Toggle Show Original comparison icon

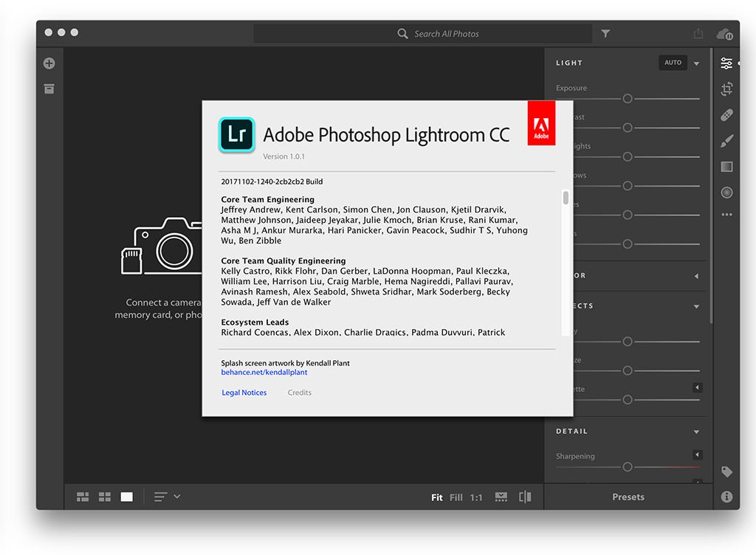point(525,497)
